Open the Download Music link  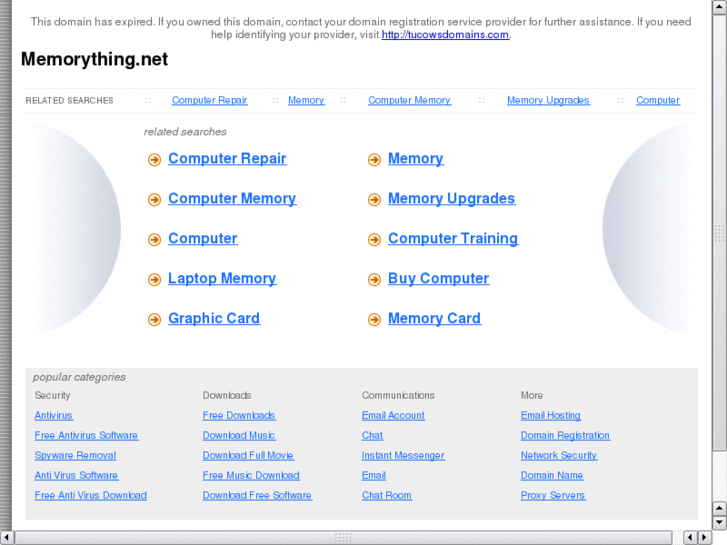[x=239, y=436]
